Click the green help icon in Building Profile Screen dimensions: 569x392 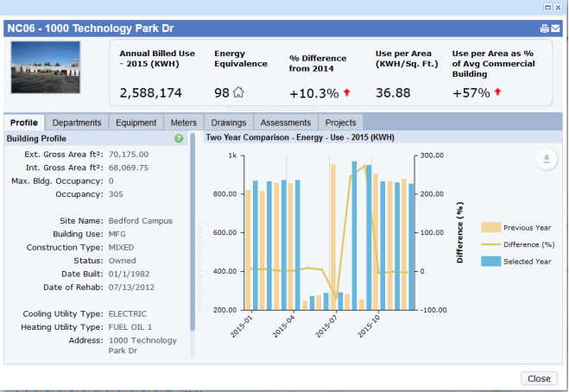(179, 138)
